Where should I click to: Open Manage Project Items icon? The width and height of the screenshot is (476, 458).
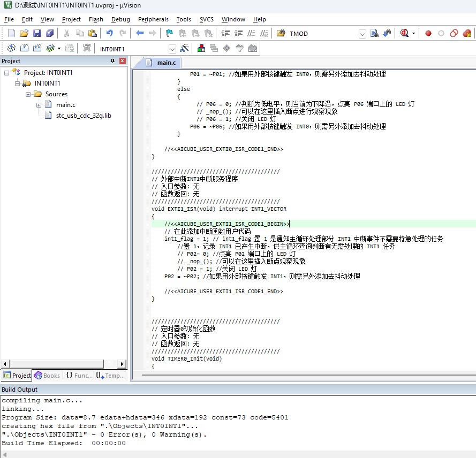pyautogui.click(x=201, y=48)
